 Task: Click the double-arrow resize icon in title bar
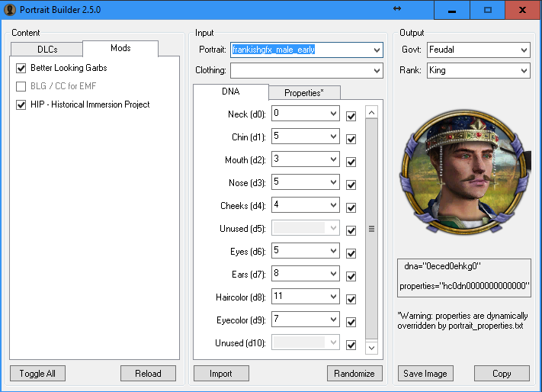tap(397, 8)
